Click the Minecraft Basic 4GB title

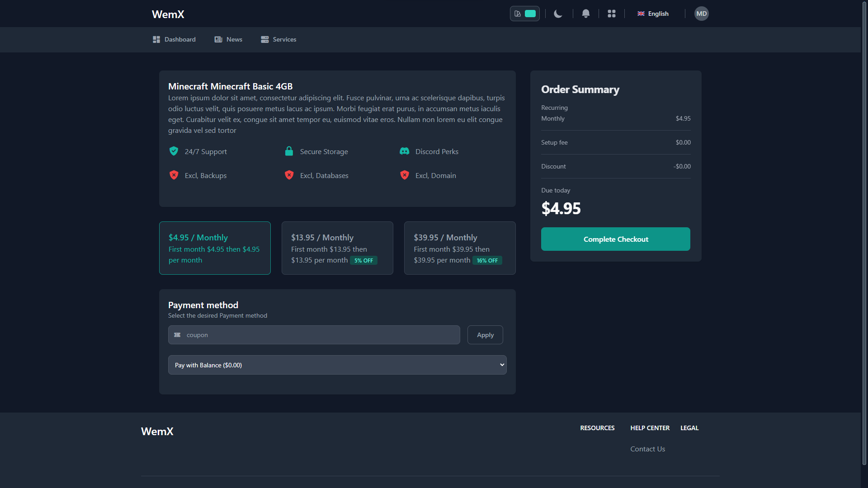point(231,86)
